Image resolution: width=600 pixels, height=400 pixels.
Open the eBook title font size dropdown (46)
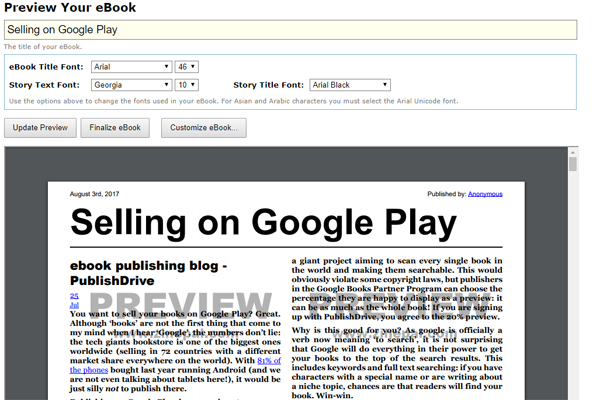pyautogui.click(x=186, y=67)
